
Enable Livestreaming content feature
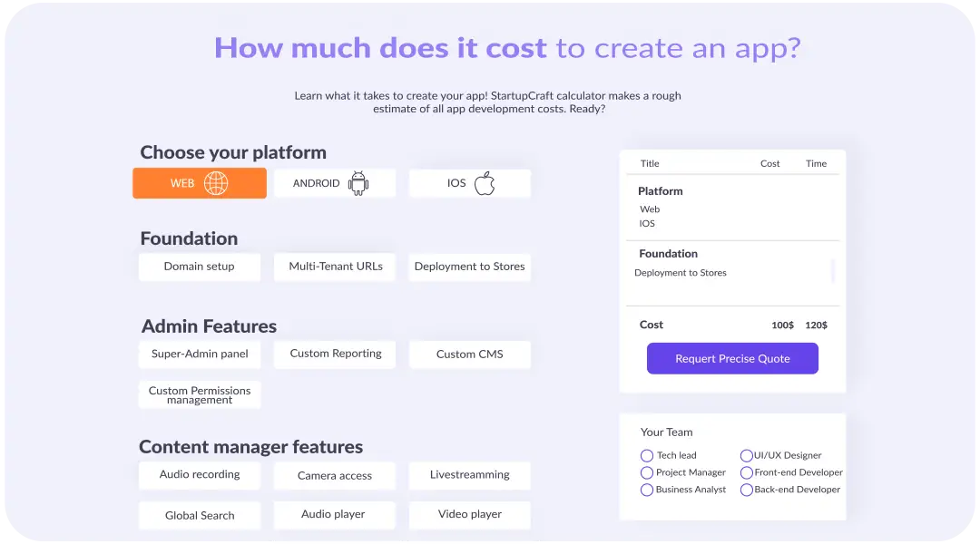(x=469, y=475)
